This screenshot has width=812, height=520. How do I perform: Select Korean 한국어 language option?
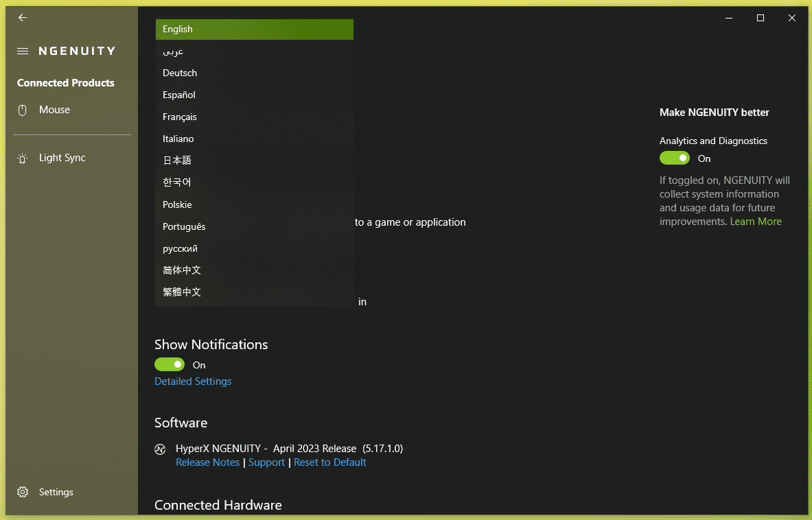[x=254, y=182]
